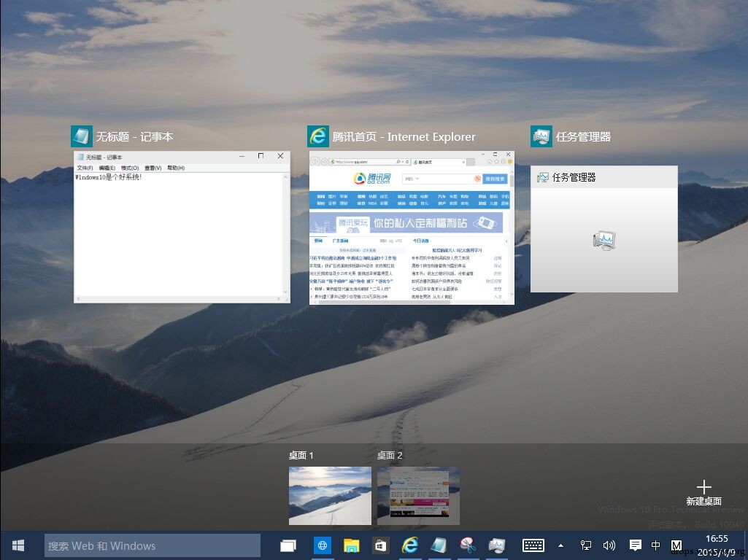Image resolution: width=748 pixels, height=560 pixels.
Task: Switch to the 桌面 1 thumbnail
Action: [x=330, y=496]
